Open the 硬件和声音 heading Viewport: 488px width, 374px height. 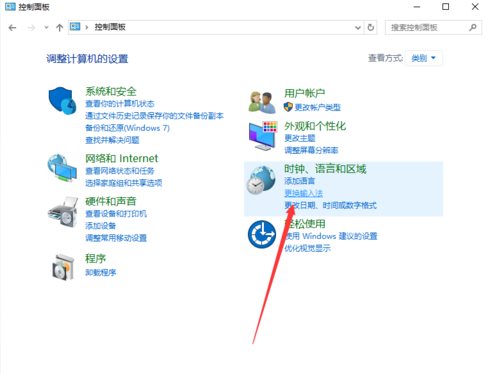pos(111,201)
